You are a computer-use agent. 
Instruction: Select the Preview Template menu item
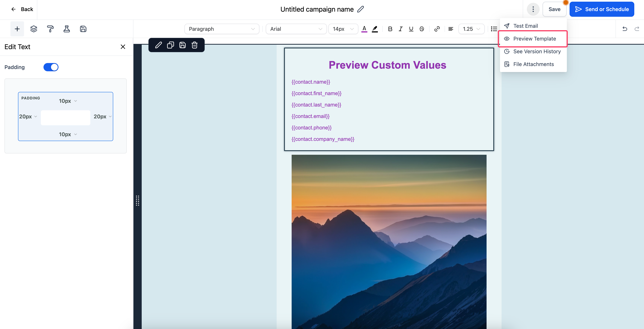(x=535, y=39)
